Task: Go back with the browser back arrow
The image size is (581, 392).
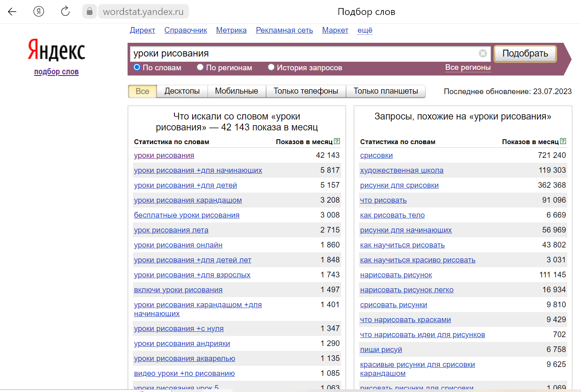Action: 12,11
